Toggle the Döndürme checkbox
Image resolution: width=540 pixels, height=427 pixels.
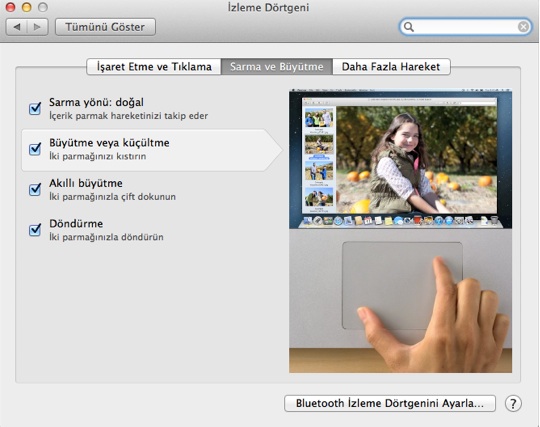35,229
